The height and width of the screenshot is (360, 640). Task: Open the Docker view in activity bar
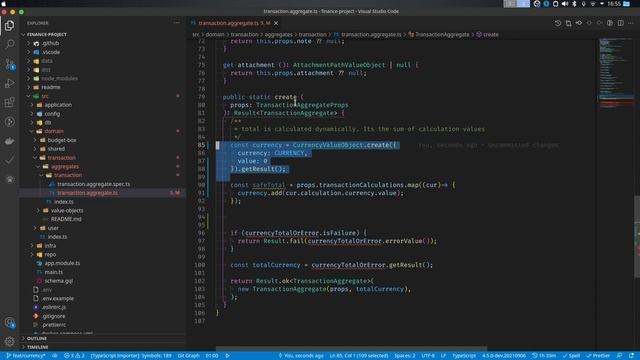9,141
